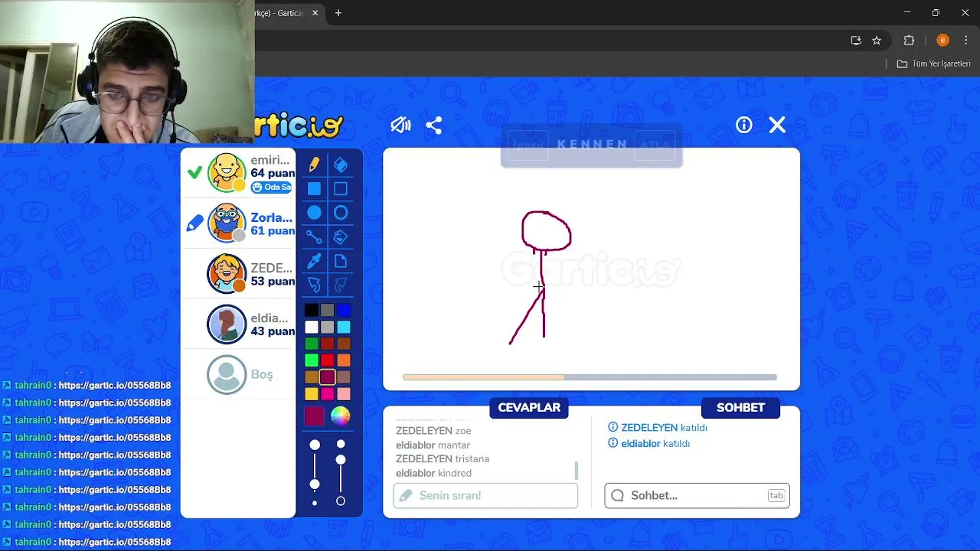Focus the Sohbet chat input field
Image resolution: width=980 pixels, height=551 pixels.
697,496
